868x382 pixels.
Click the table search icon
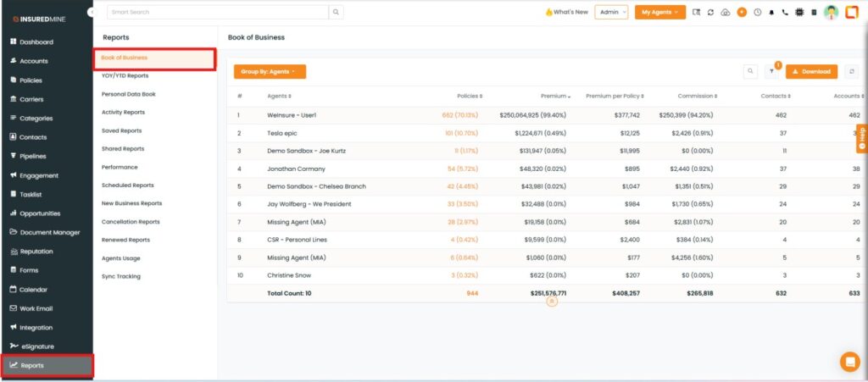750,72
